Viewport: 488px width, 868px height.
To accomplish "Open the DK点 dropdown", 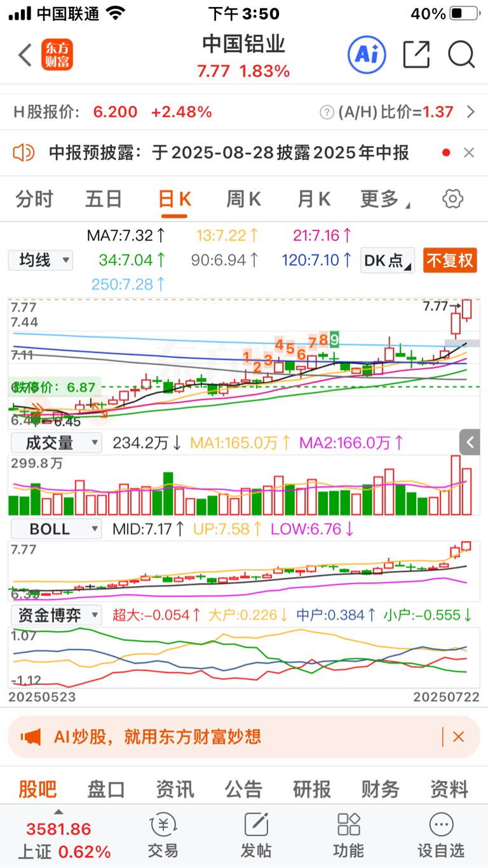I will [388, 260].
